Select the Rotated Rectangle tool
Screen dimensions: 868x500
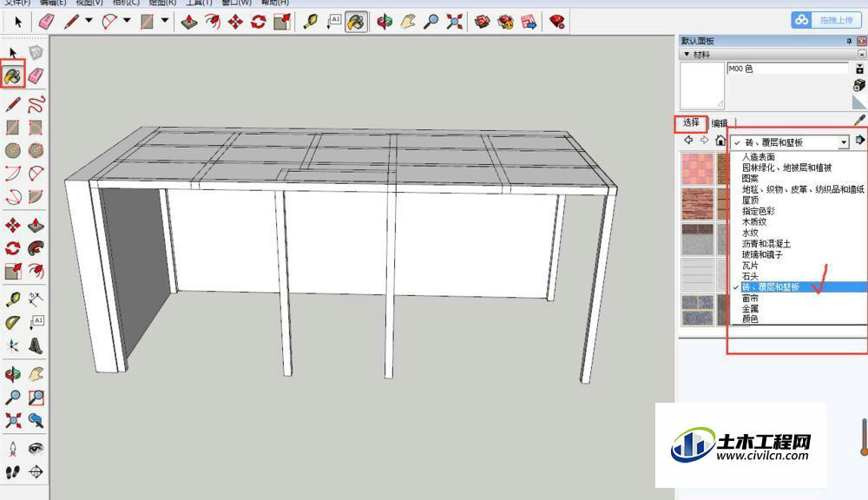(36, 128)
